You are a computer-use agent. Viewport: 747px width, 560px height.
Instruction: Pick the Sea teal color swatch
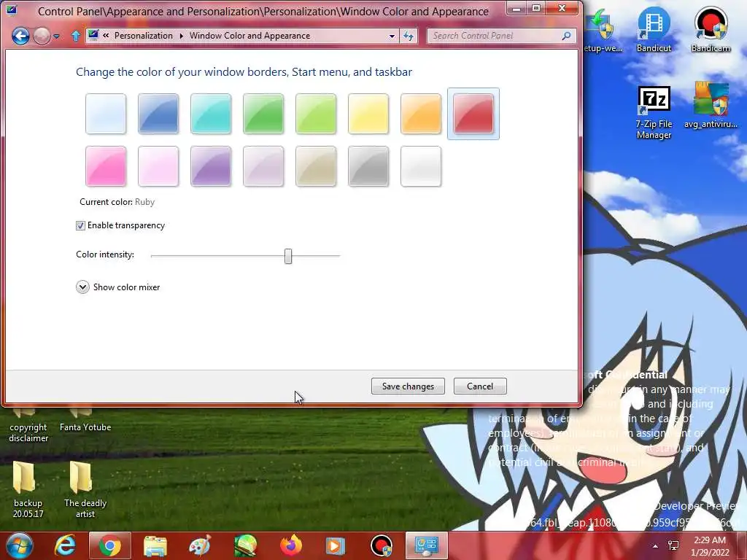click(x=211, y=114)
